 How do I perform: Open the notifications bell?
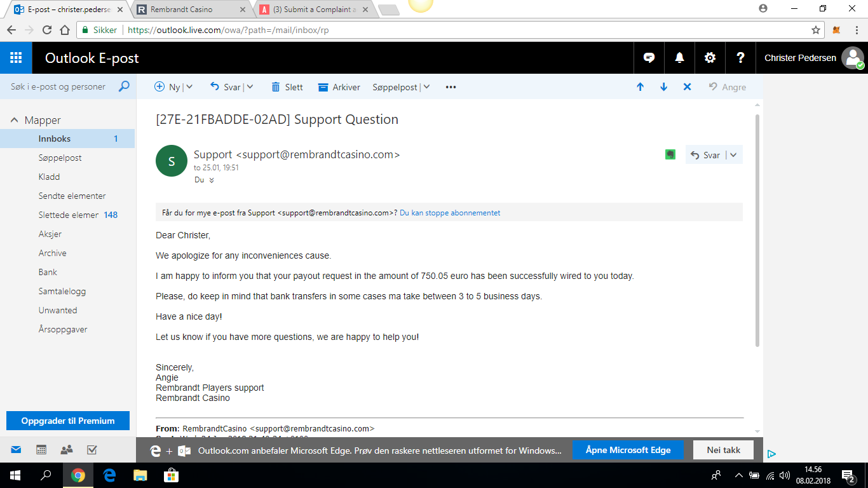pyautogui.click(x=679, y=58)
